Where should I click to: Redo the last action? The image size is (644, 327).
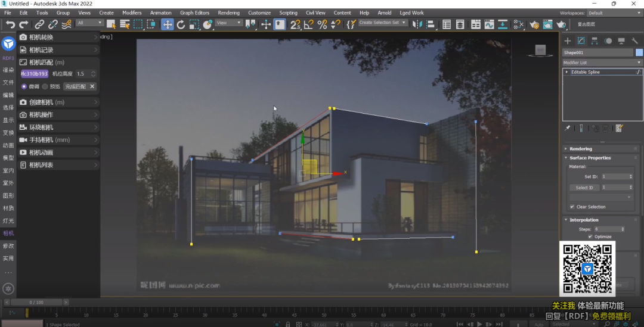tap(24, 24)
